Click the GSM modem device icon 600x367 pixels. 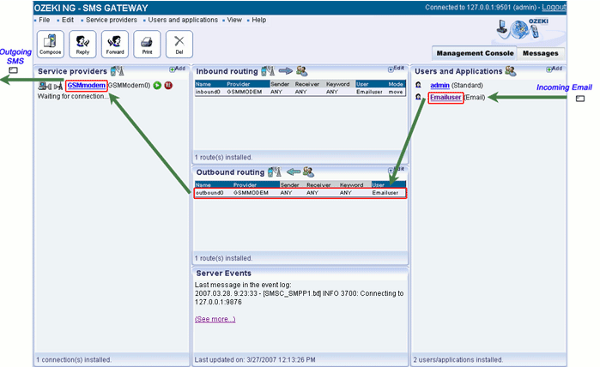tap(50, 86)
